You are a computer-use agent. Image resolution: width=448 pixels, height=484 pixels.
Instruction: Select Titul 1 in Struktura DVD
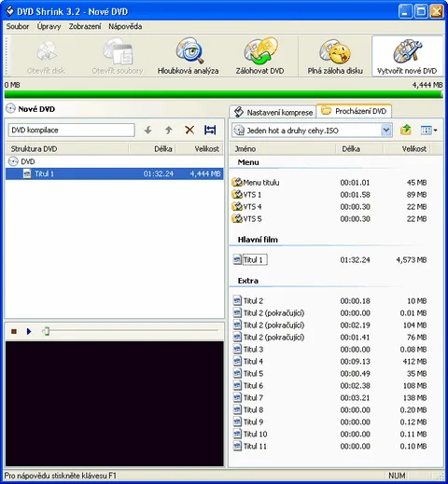(x=115, y=173)
